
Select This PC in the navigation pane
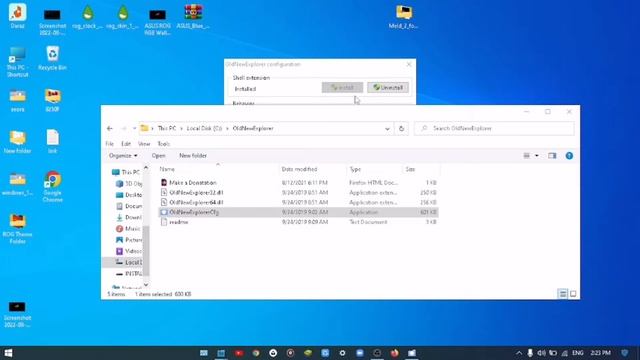pos(126,172)
